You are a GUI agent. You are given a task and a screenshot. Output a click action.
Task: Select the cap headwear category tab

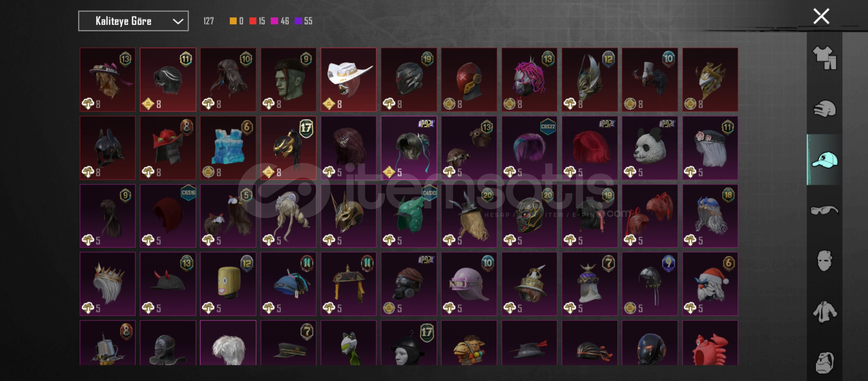coord(825,160)
